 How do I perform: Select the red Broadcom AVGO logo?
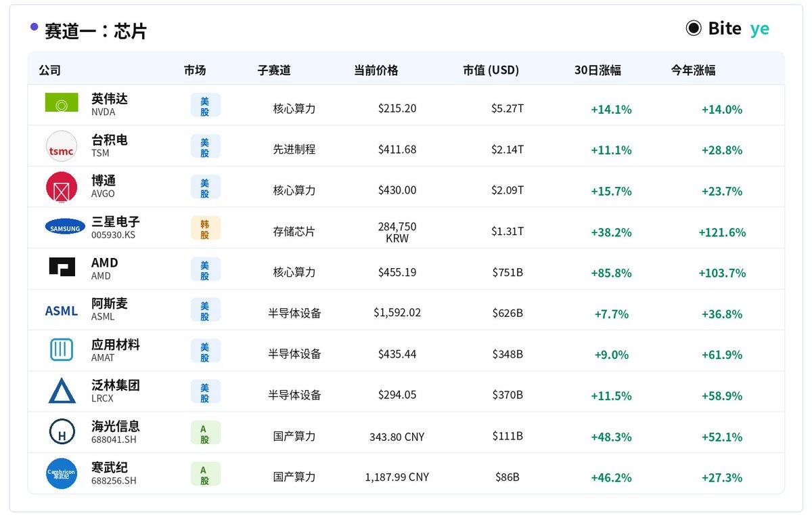tap(62, 187)
